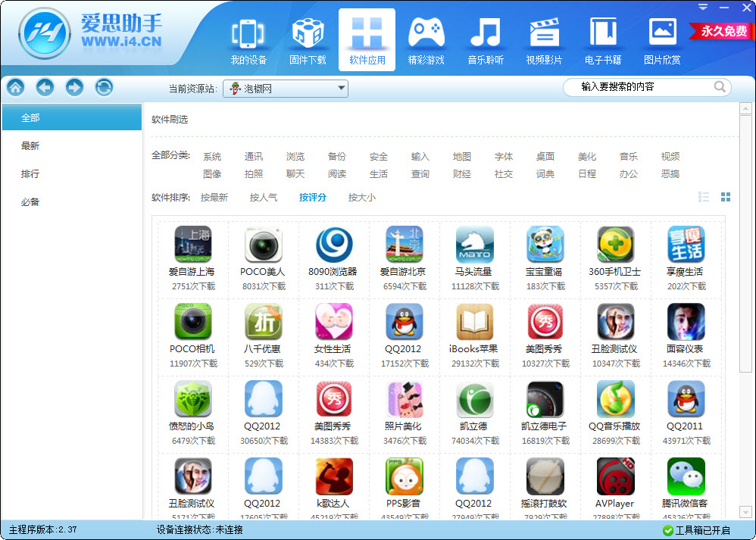Filter by 办公 category

[629, 174]
